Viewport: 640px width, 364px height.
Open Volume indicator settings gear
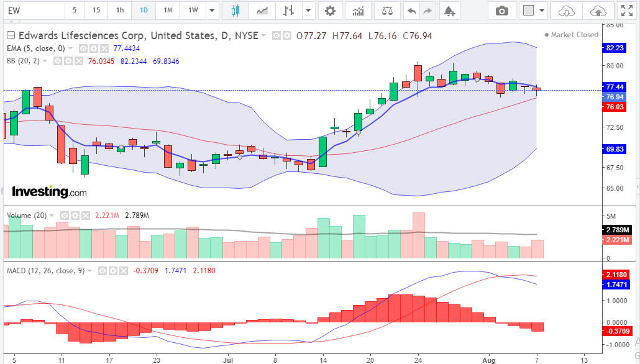(75, 216)
